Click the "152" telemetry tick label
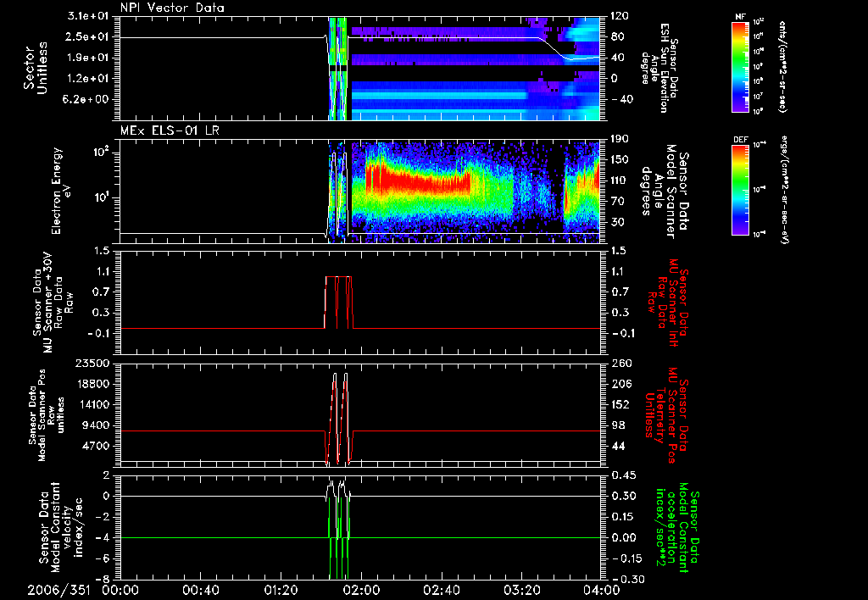The width and height of the screenshot is (868, 600). (620, 404)
